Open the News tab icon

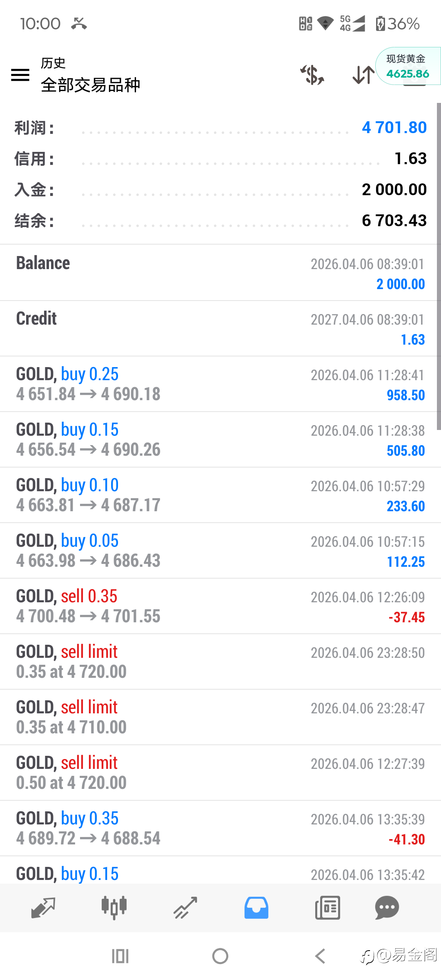327,908
